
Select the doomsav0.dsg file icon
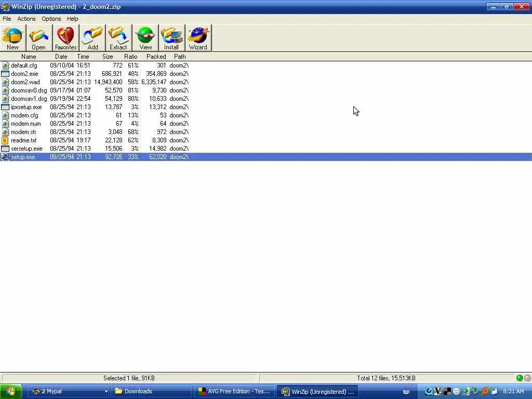click(5, 90)
